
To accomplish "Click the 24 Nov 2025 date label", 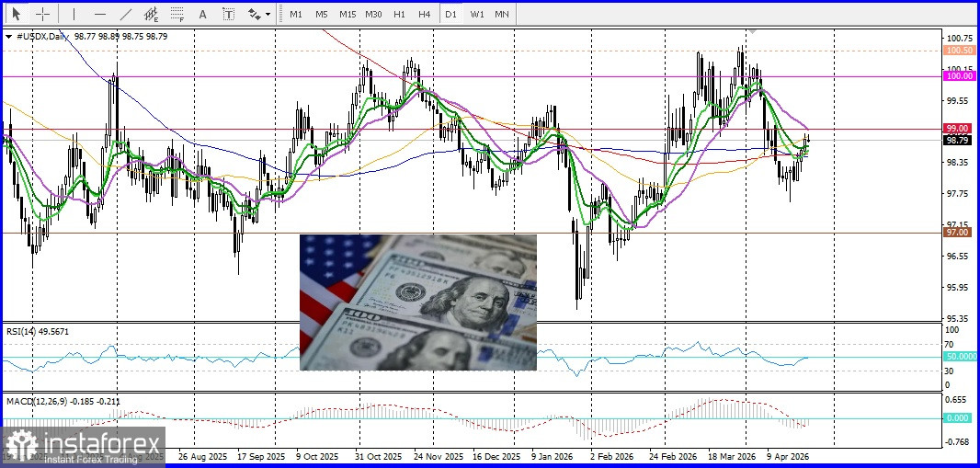I will 439,456.
